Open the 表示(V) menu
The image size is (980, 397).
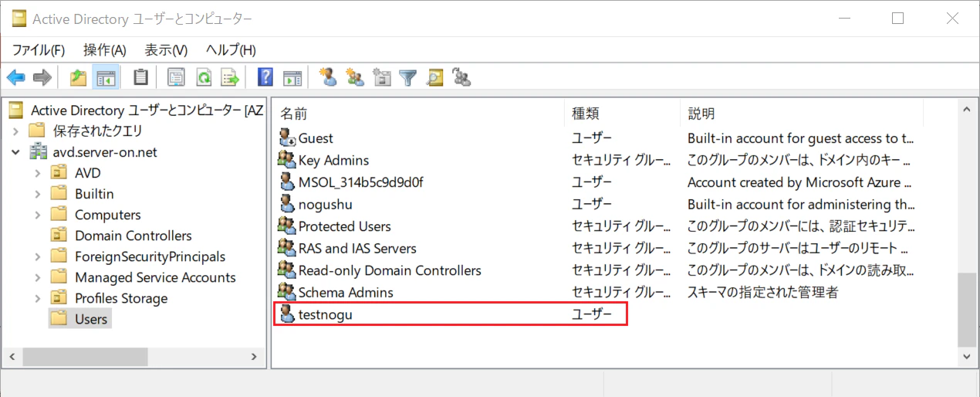point(166,50)
